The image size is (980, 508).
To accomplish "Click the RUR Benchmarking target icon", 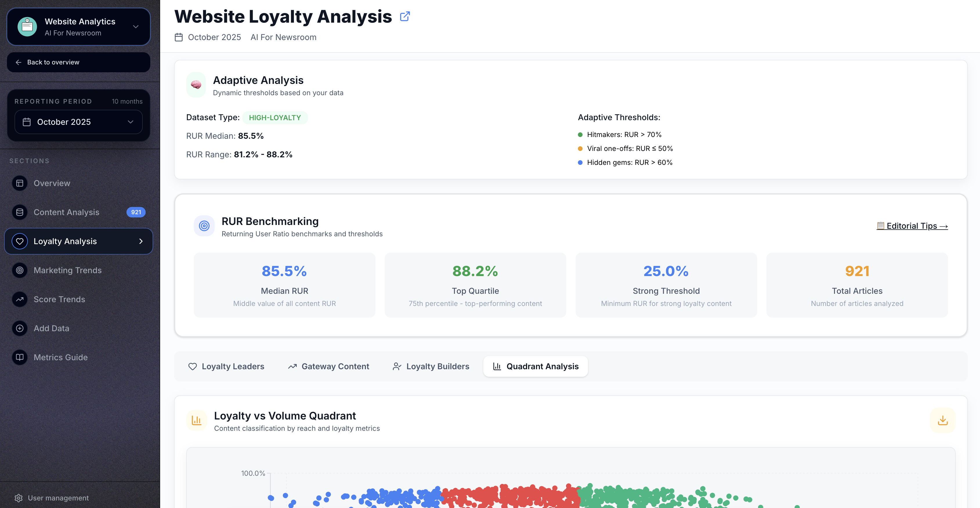I will (x=204, y=226).
